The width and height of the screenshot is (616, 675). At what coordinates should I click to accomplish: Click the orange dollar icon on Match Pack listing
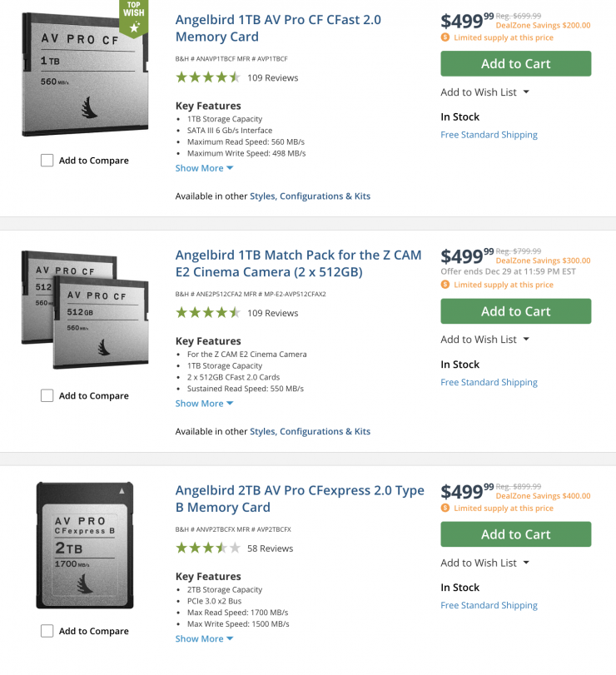(x=445, y=285)
